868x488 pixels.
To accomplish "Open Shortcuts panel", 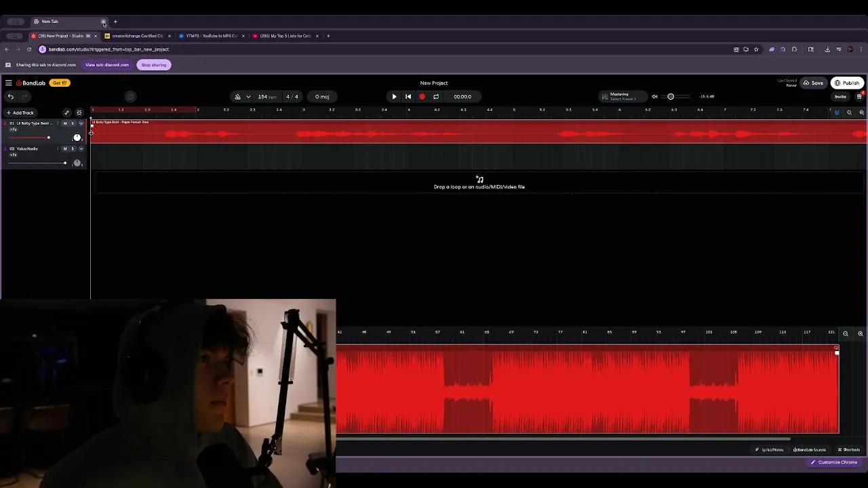I will [x=849, y=449].
